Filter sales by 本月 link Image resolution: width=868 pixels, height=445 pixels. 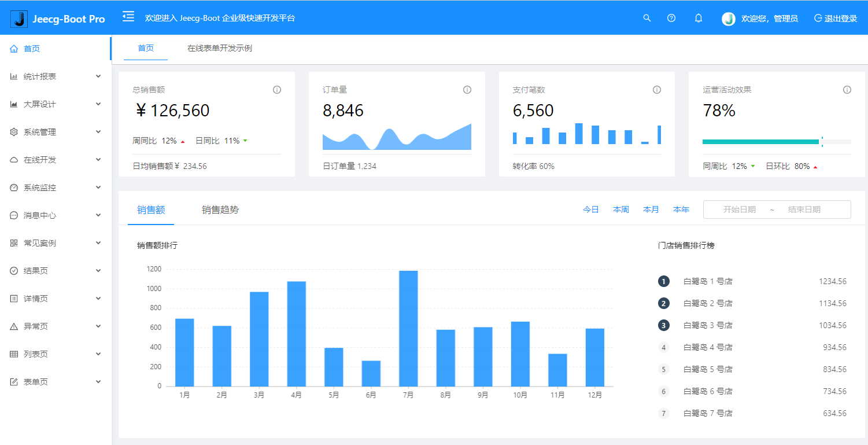click(651, 209)
